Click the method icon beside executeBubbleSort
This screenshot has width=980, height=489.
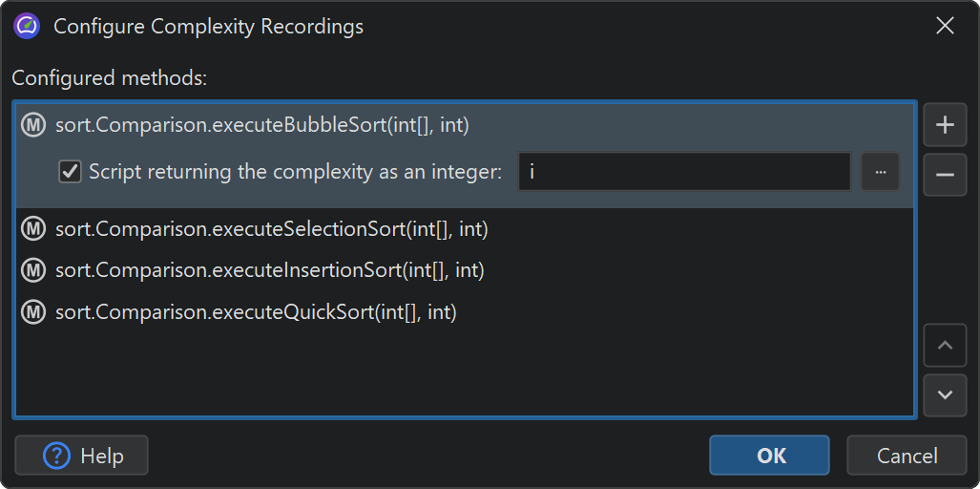click(34, 125)
